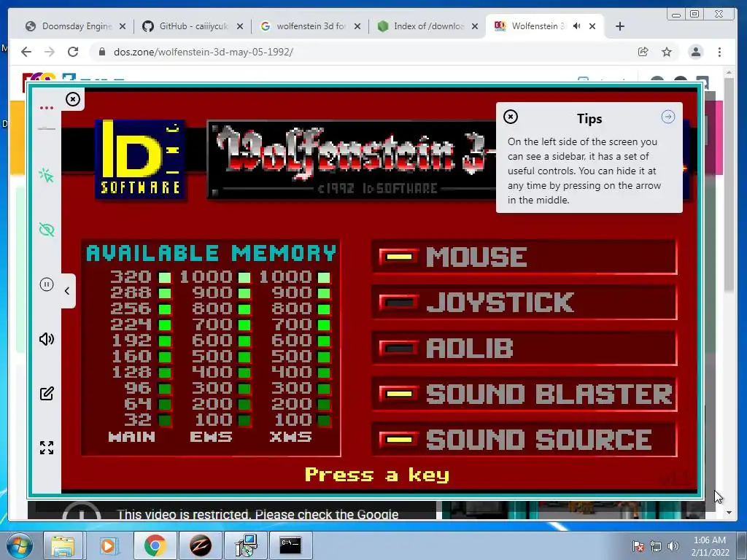Reload the dos.zone page
The width and height of the screenshot is (747, 560).
[x=73, y=52]
